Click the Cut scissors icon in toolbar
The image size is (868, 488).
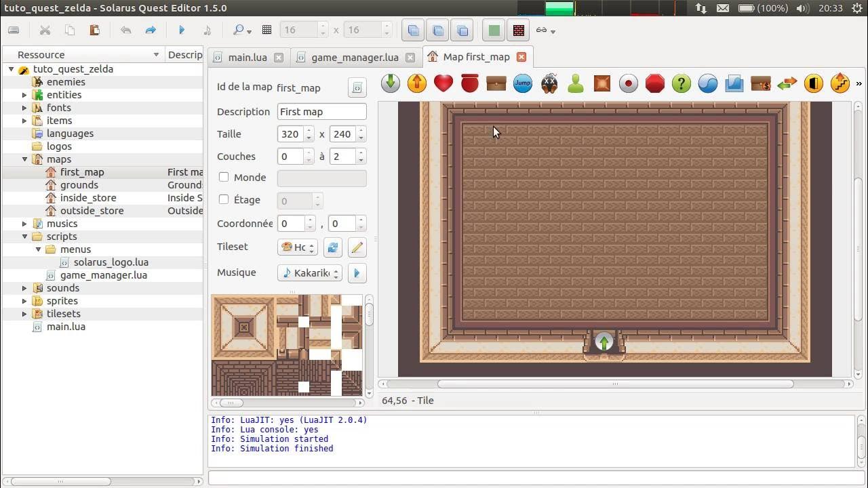pos(45,30)
